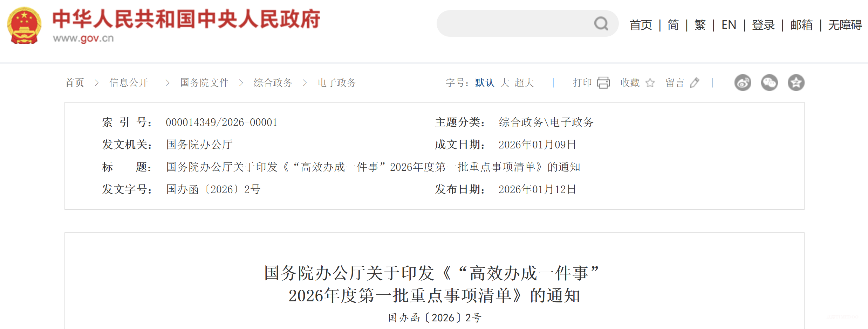Click the www.gov.cn URL text
The width and height of the screenshot is (868, 329).
pos(83,38)
